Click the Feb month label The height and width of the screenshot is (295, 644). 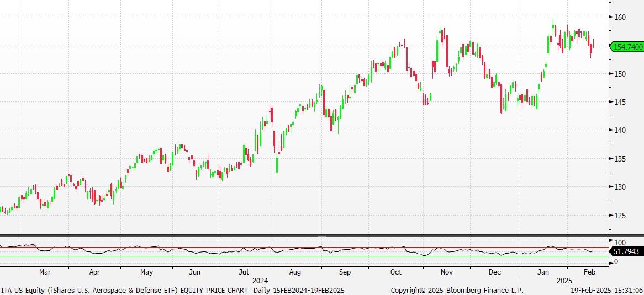pos(589,272)
